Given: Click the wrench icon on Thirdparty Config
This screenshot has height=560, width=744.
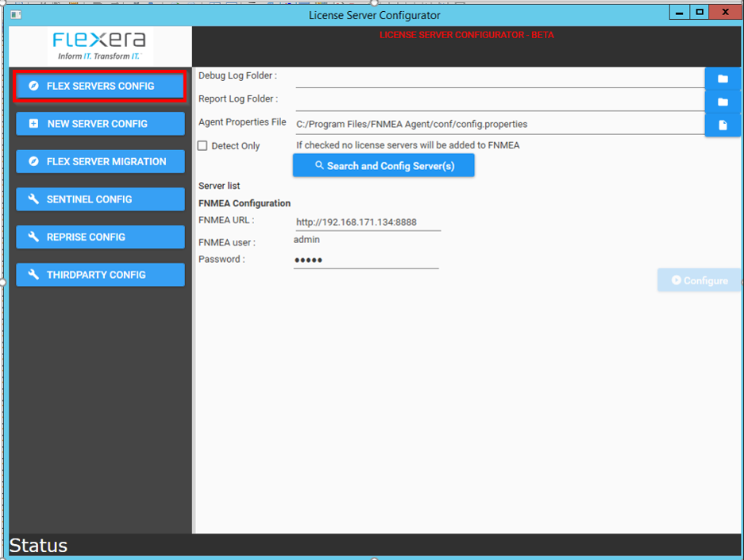Looking at the screenshot, I should pos(33,274).
